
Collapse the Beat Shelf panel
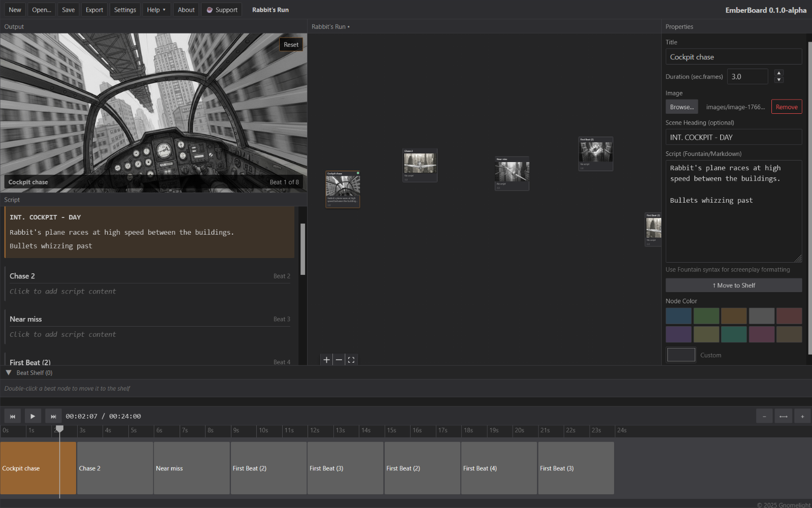[8, 372]
